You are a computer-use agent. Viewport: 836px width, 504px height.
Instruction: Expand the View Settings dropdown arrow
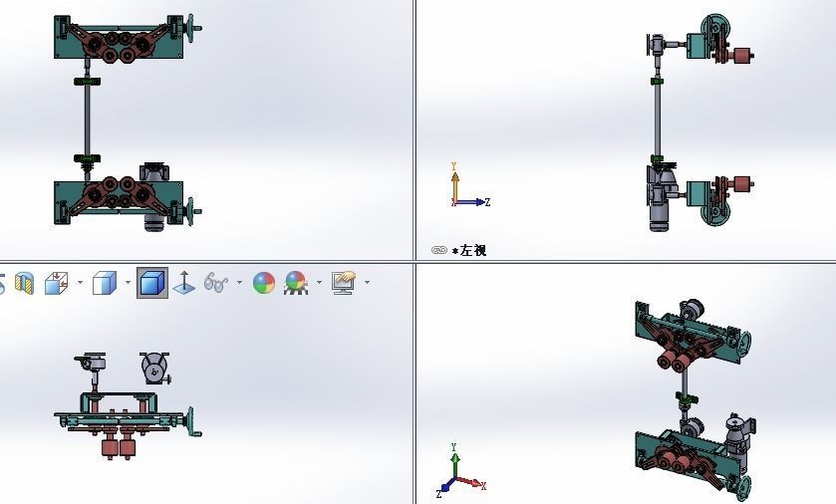[x=368, y=282]
